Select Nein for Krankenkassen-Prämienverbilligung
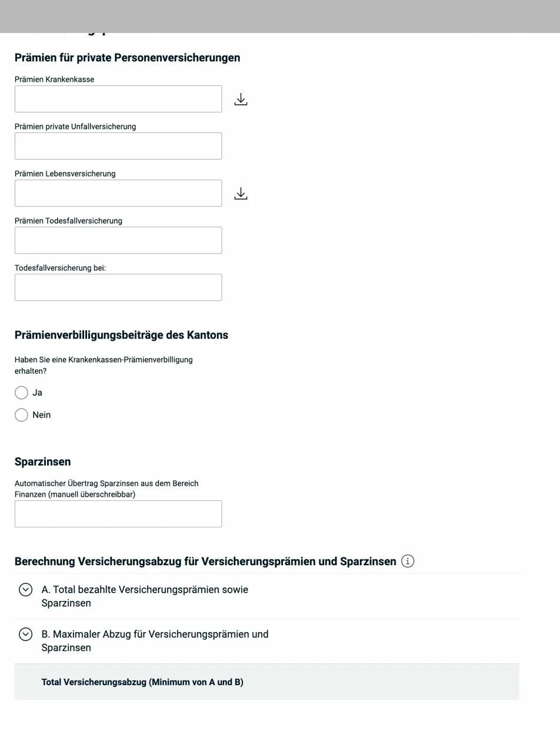The image size is (560, 734). 21,415
